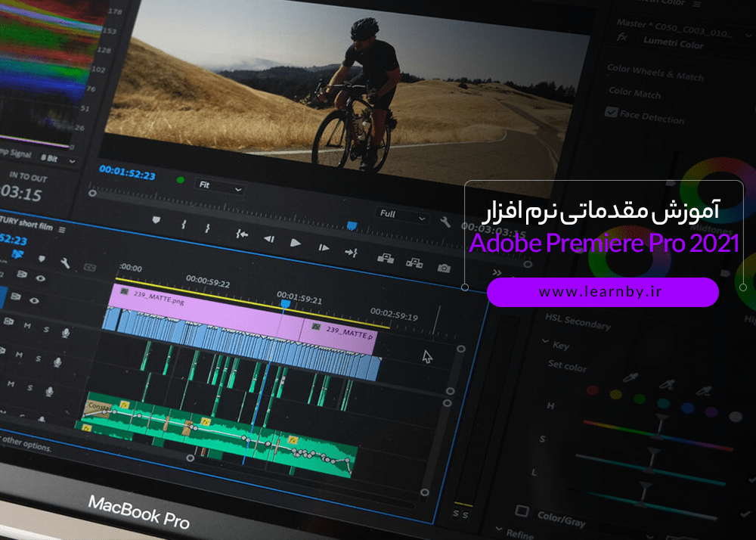Click the Color Match label
The image size is (756, 540).
point(634,92)
